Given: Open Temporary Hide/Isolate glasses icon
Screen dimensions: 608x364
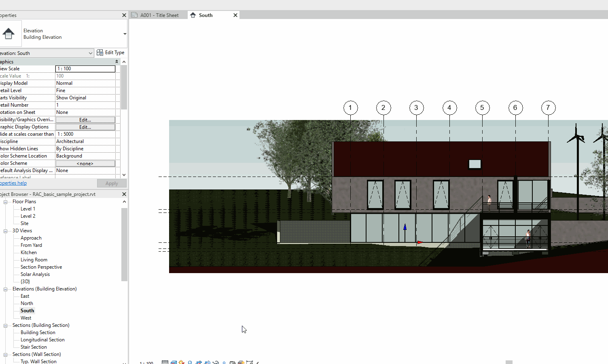Looking at the screenshot, I should pos(216,362).
